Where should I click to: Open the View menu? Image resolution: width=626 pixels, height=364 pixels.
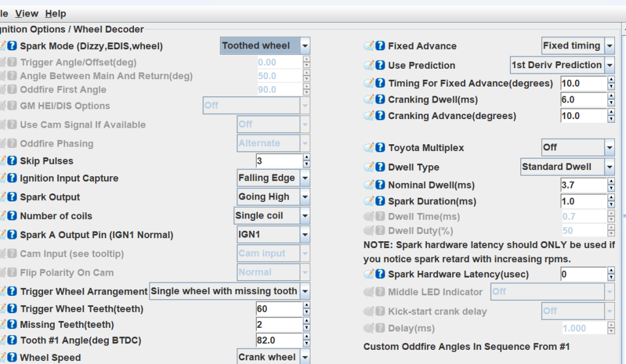click(x=26, y=14)
